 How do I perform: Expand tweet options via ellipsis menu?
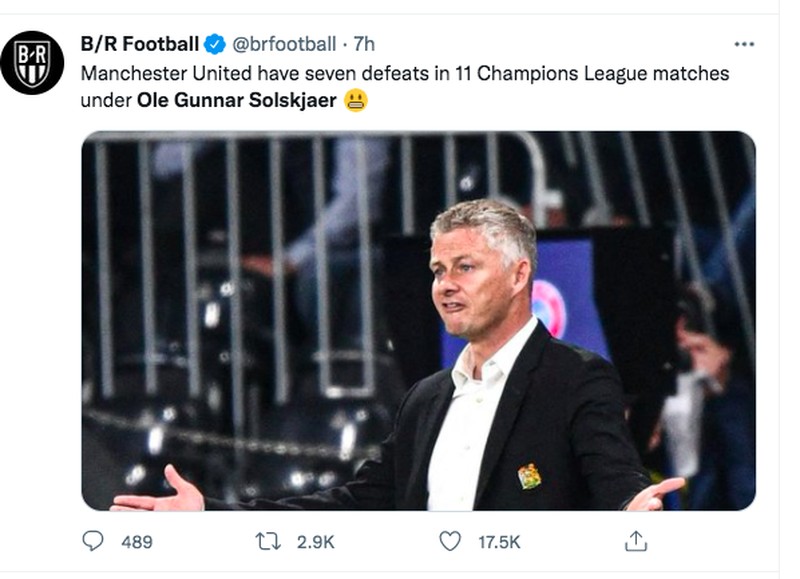(743, 42)
